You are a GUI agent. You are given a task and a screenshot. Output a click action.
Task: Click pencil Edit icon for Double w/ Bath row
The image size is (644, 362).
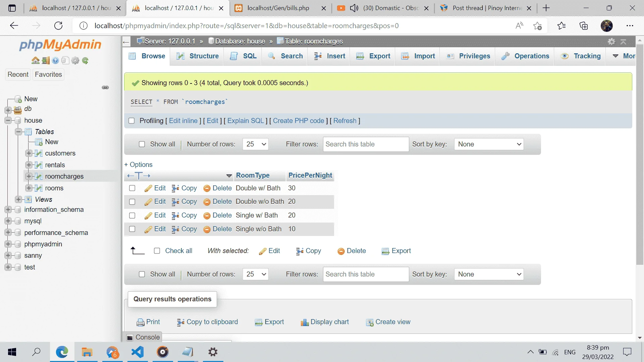pos(148,188)
